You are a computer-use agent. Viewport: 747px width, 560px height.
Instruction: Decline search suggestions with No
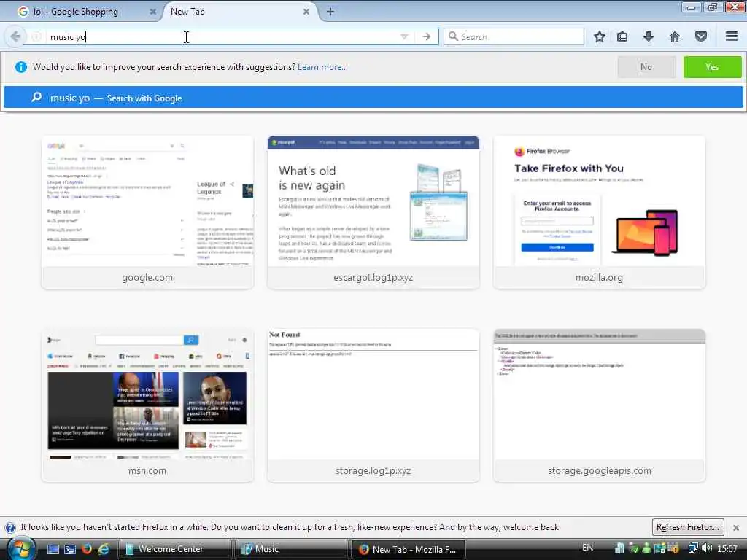click(x=646, y=67)
